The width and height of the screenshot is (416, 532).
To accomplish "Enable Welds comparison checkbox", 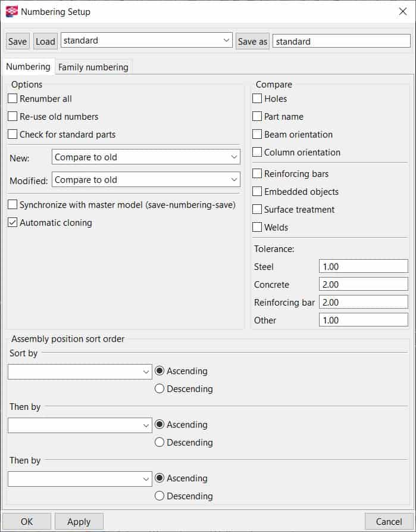I will 257,228.
